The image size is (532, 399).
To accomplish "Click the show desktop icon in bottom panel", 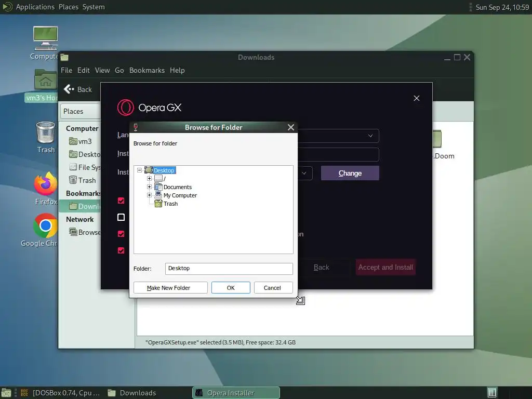I will (x=6, y=393).
